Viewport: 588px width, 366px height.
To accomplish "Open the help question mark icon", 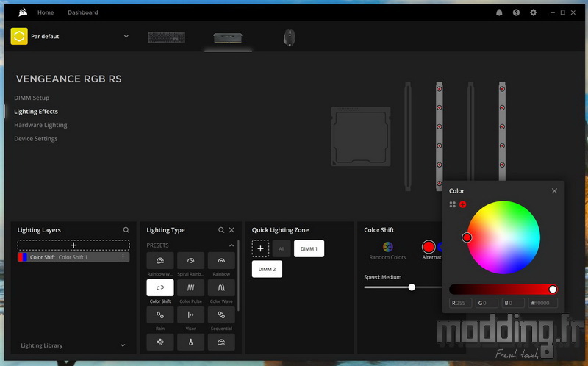I will [517, 12].
